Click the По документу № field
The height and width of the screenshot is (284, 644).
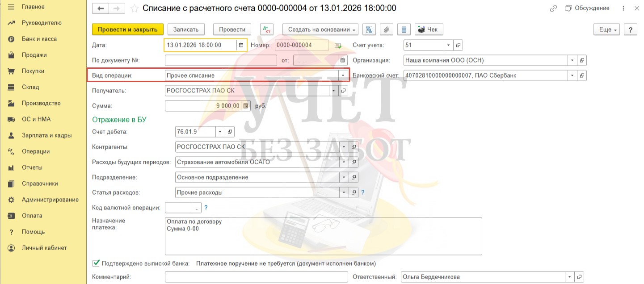pos(221,60)
